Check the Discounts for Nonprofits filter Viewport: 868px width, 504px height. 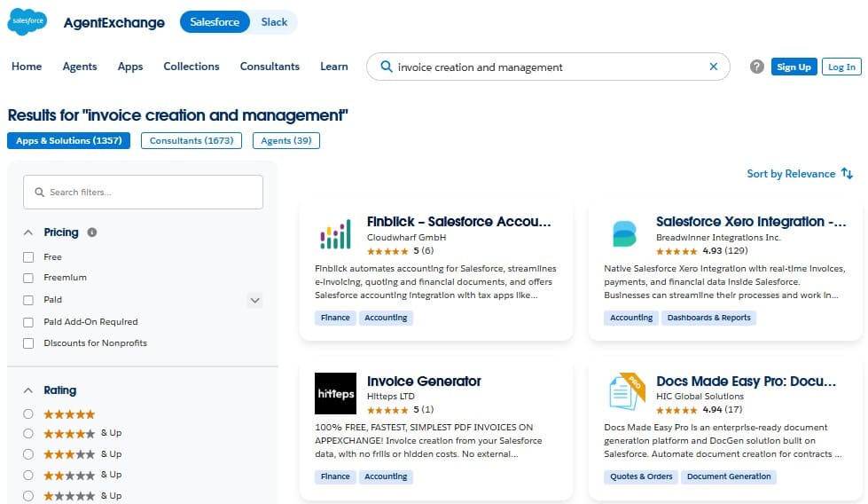(28, 343)
